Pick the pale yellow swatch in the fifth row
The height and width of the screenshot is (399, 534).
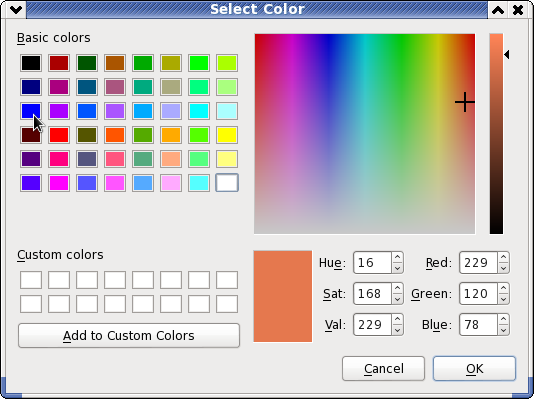227,159
